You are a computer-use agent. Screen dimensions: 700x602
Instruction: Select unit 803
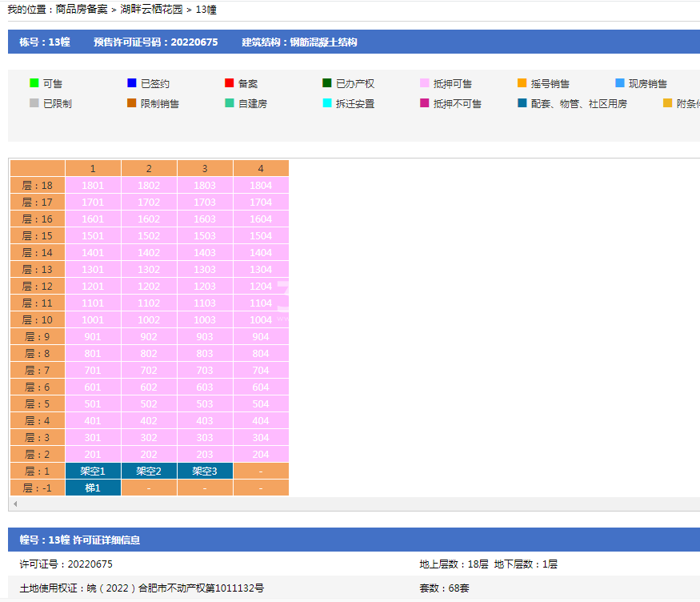pyautogui.click(x=205, y=354)
